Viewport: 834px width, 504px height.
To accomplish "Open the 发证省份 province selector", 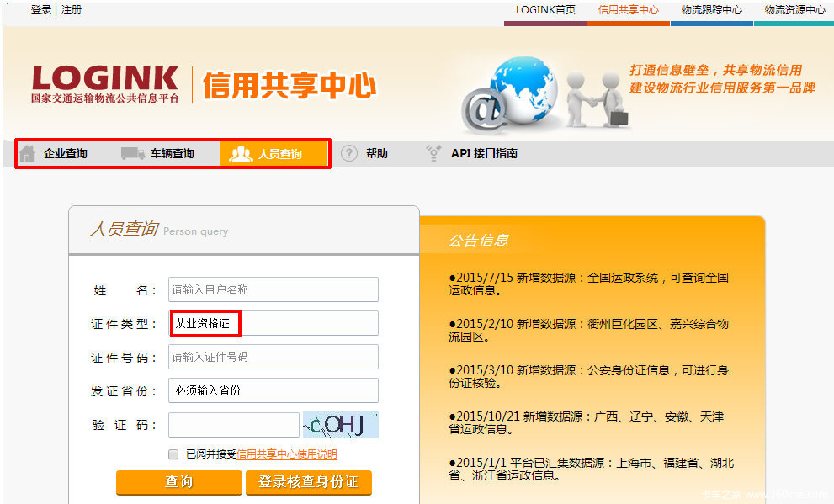I will pos(273,390).
